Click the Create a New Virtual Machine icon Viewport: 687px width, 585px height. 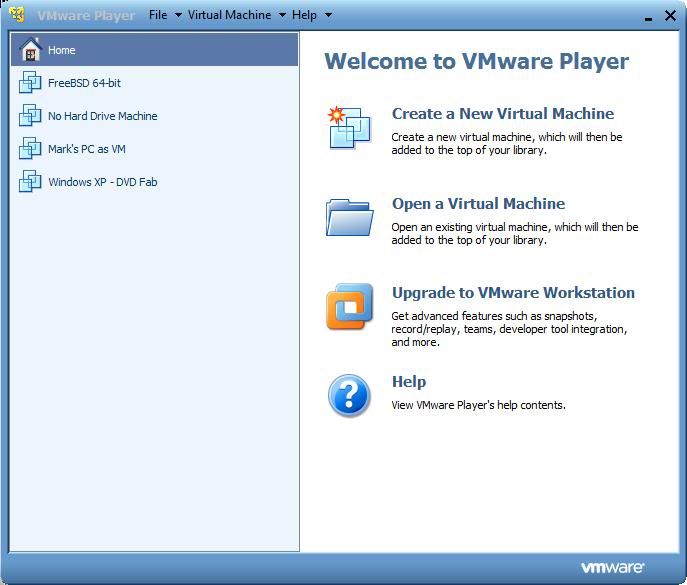click(x=349, y=128)
